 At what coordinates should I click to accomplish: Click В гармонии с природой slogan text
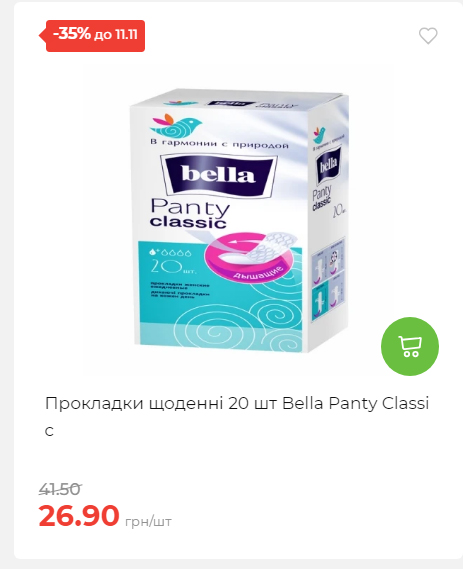coord(219,144)
